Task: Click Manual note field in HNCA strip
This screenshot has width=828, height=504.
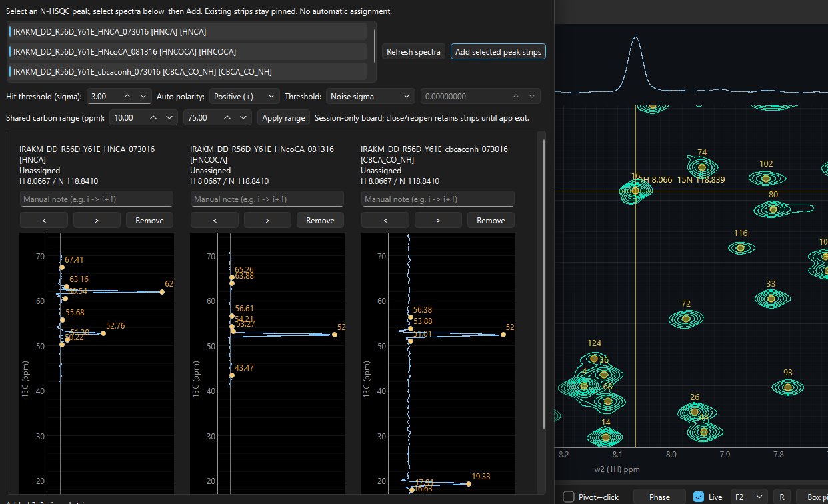Action: click(x=97, y=199)
